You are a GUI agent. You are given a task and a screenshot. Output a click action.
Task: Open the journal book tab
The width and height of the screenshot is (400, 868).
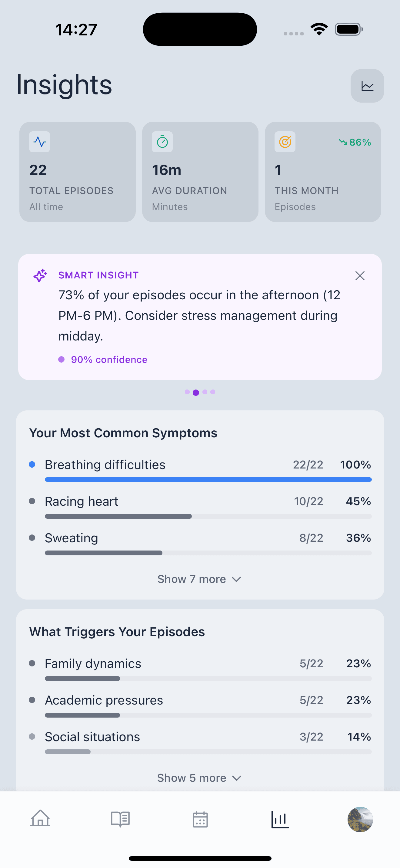[x=120, y=819]
